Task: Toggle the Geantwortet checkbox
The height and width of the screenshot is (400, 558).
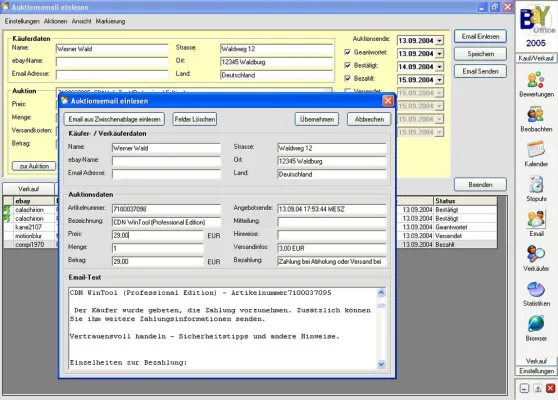Action: click(x=348, y=52)
